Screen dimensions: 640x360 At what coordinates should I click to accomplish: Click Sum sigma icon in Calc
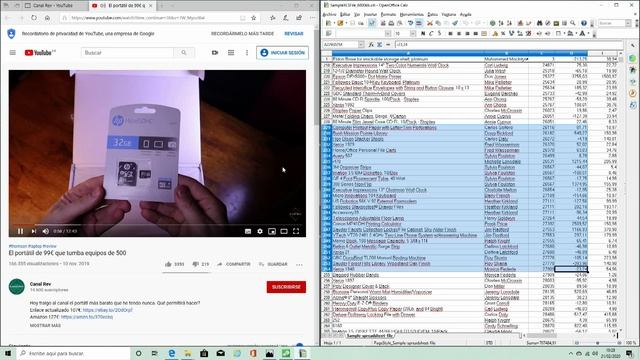(379, 44)
